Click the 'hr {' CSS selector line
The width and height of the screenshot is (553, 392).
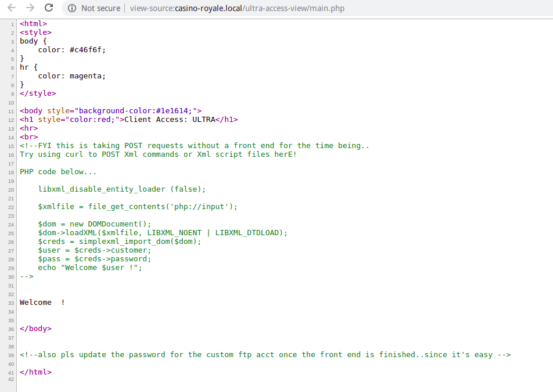pyautogui.click(x=28, y=67)
